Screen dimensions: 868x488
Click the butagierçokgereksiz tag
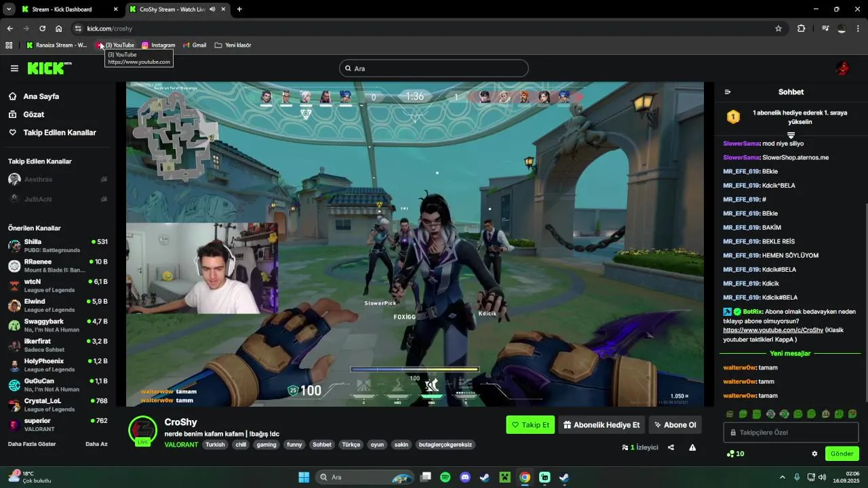pyautogui.click(x=445, y=445)
